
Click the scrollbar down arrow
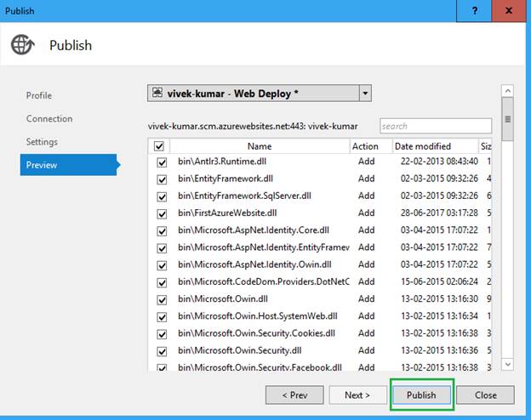507,364
